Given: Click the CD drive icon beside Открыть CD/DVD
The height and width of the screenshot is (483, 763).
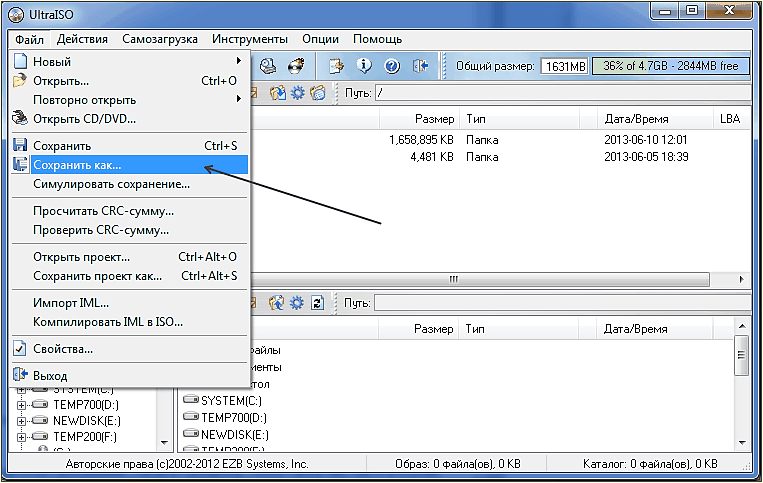Looking at the screenshot, I should (20, 118).
